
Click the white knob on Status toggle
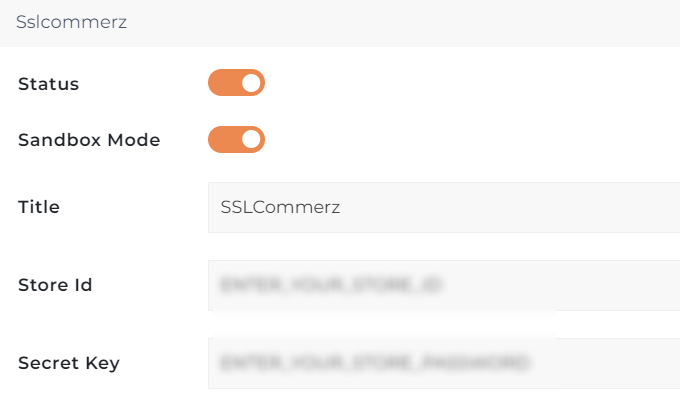coord(251,83)
